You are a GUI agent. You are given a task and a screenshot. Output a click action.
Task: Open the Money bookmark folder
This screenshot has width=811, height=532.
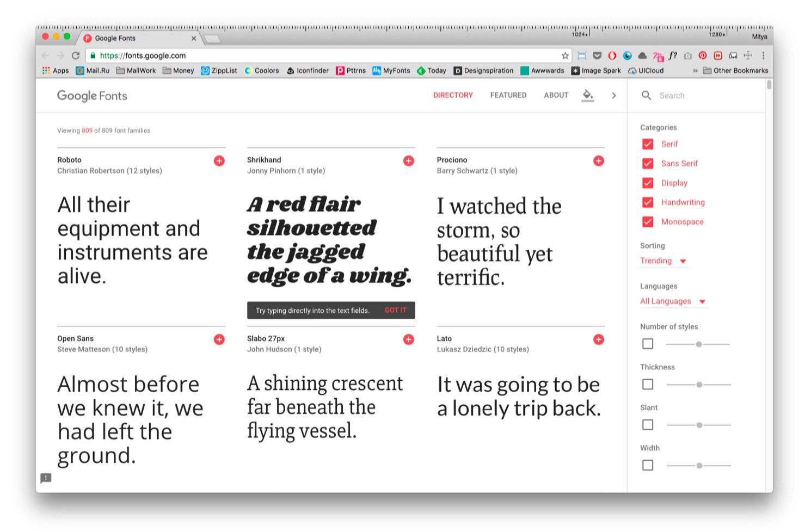(179, 71)
